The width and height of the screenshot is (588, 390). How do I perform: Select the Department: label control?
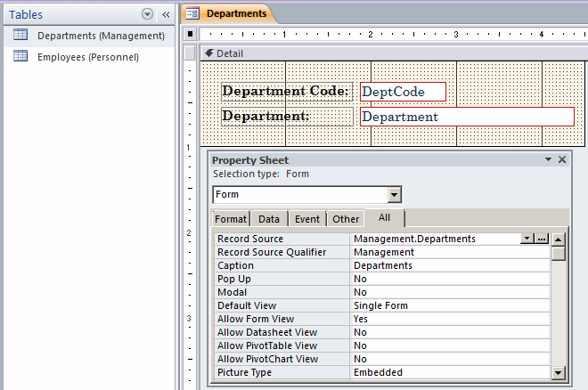pos(287,117)
